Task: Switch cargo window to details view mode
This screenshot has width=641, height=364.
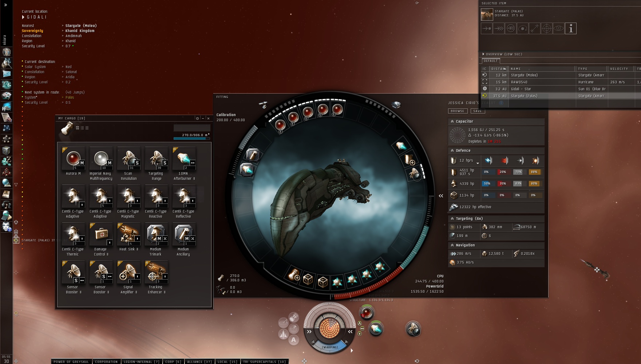Action: pyautogui.click(x=82, y=128)
